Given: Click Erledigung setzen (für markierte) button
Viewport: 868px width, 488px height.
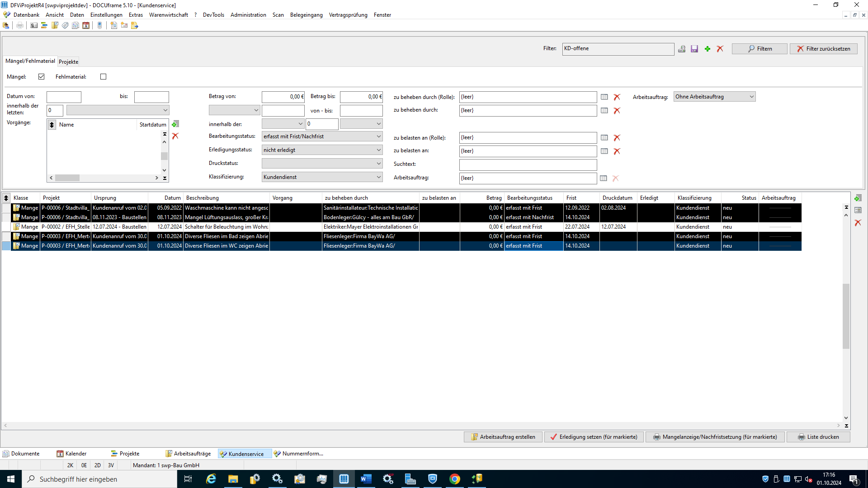Looking at the screenshot, I should 594,437.
